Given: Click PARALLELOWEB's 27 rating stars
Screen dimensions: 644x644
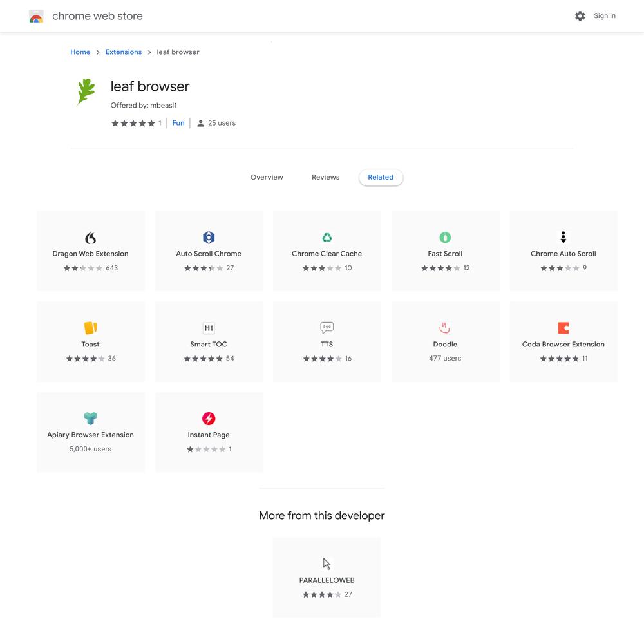Looking at the screenshot, I should [x=321, y=594].
